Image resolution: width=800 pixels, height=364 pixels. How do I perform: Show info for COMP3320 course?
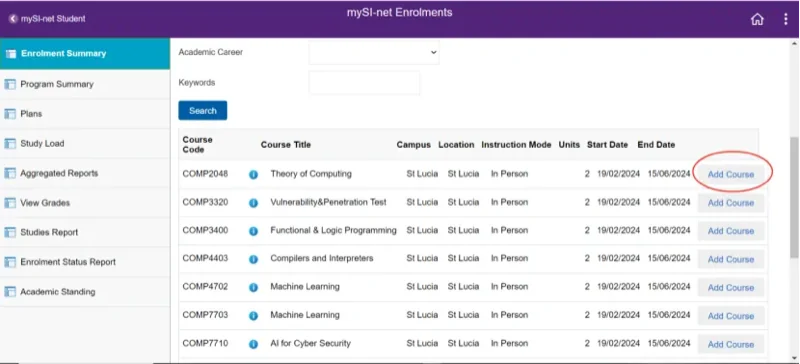(253, 203)
